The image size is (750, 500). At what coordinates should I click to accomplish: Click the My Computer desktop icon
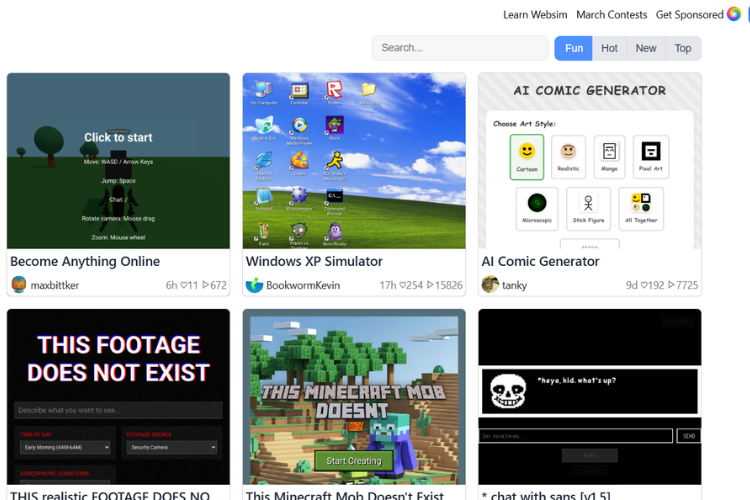click(264, 93)
